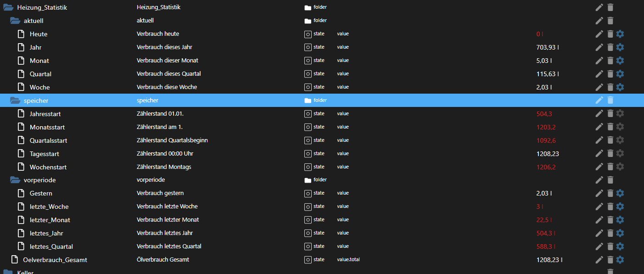
Task: Select the Heute tree item
Action: (39, 34)
